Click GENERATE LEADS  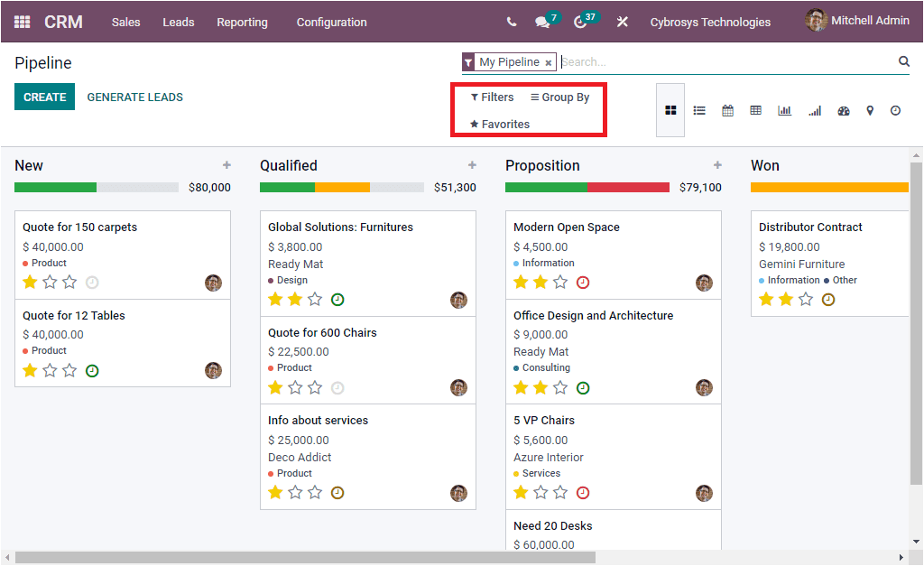134,96
